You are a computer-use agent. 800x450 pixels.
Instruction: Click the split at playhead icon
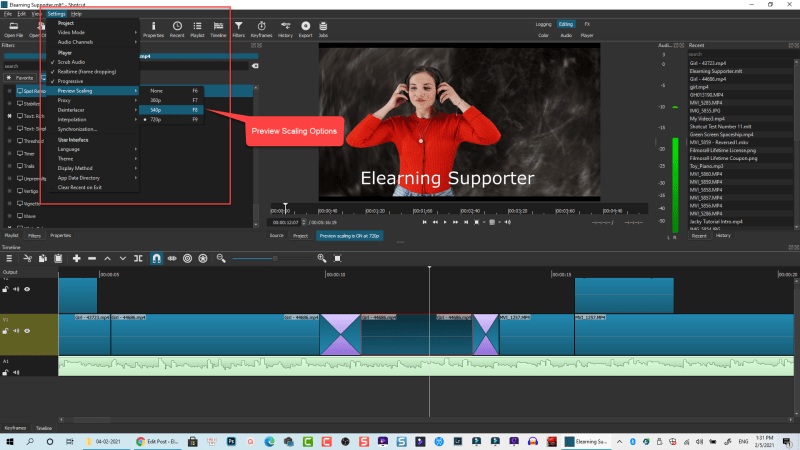pyautogui.click(x=140, y=258)
